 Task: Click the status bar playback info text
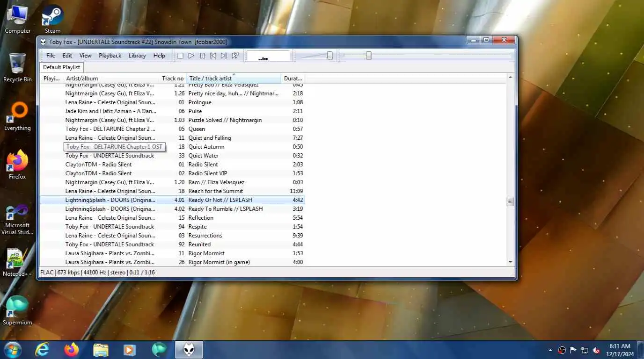coord(97,273)
